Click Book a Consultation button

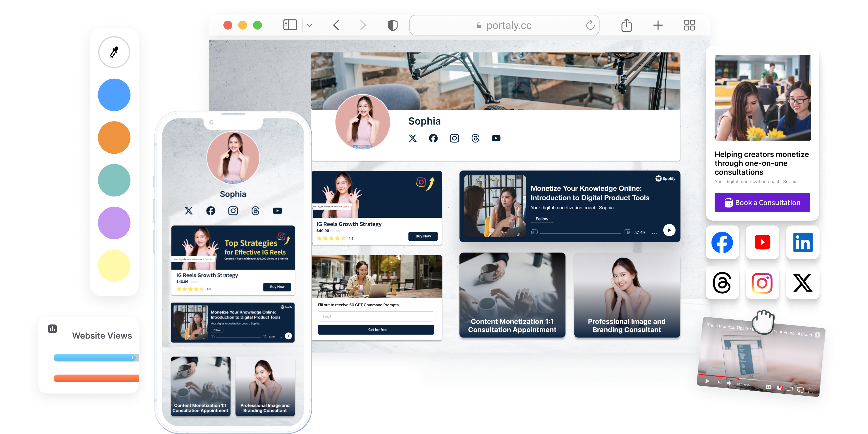click(x=762, y=202)
